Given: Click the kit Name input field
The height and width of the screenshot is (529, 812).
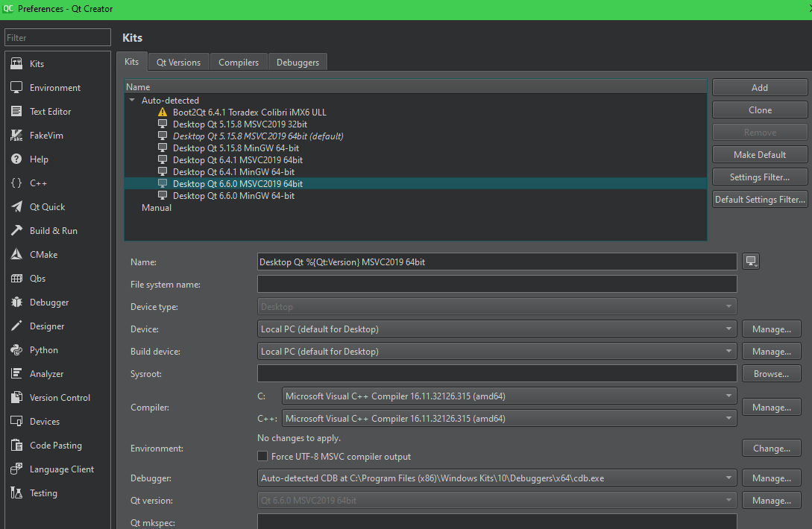Looking at the screenshot, I should click(497, 262).
